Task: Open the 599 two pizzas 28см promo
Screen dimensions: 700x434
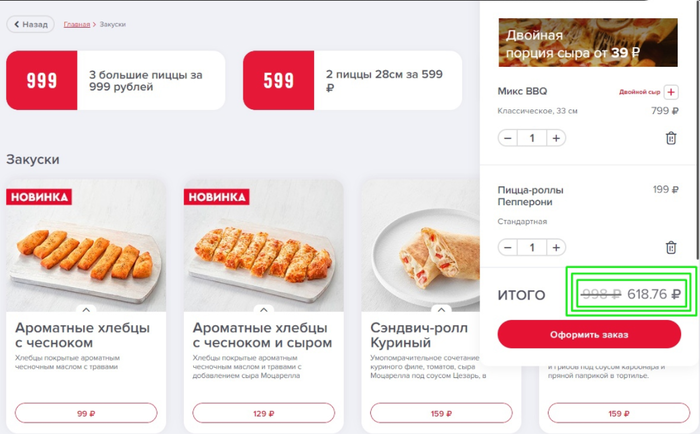Action: pos(353,80)
